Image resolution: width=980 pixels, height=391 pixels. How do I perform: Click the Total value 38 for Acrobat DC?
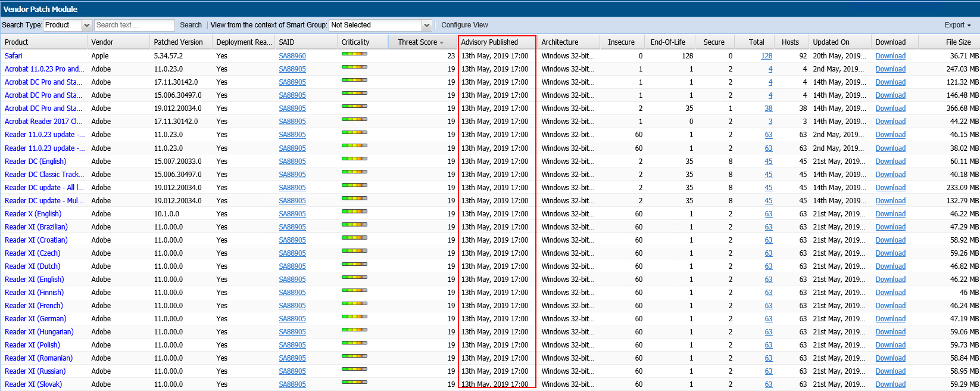(769, 108)
